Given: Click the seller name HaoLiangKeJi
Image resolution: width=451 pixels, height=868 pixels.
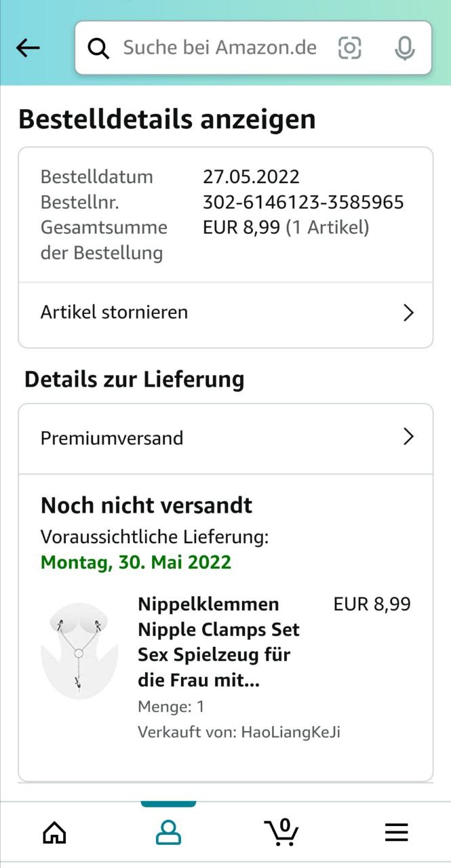Looking at the screenshot, I should click(290, 732).
